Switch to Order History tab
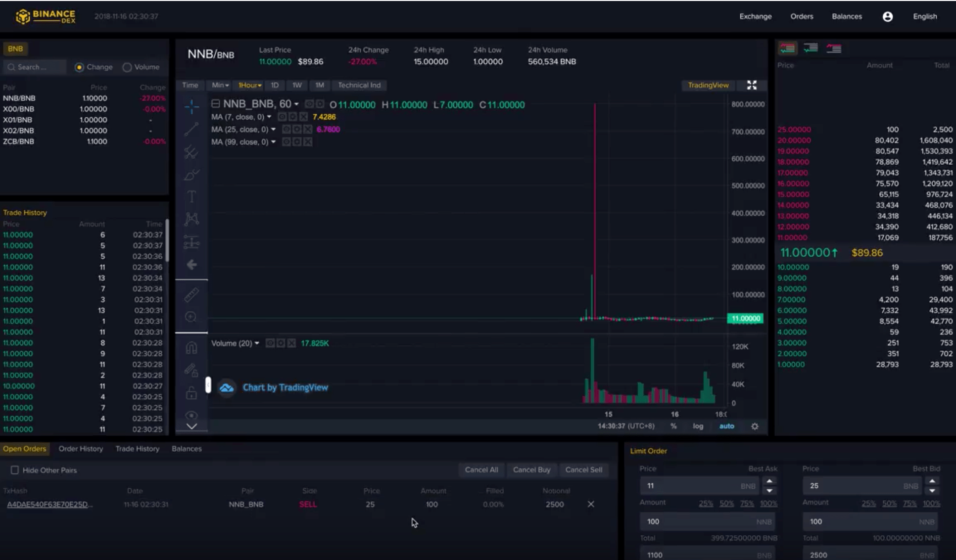Screen dimensions: 956x560 (x=81, y=449)
